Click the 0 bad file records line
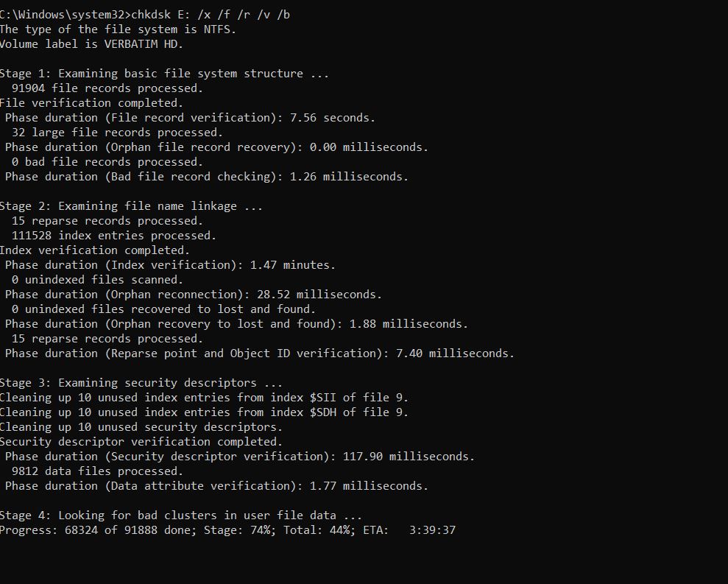The height and width of the screenshot is (584, 728). pyautogui.click(x=107, y=162)
